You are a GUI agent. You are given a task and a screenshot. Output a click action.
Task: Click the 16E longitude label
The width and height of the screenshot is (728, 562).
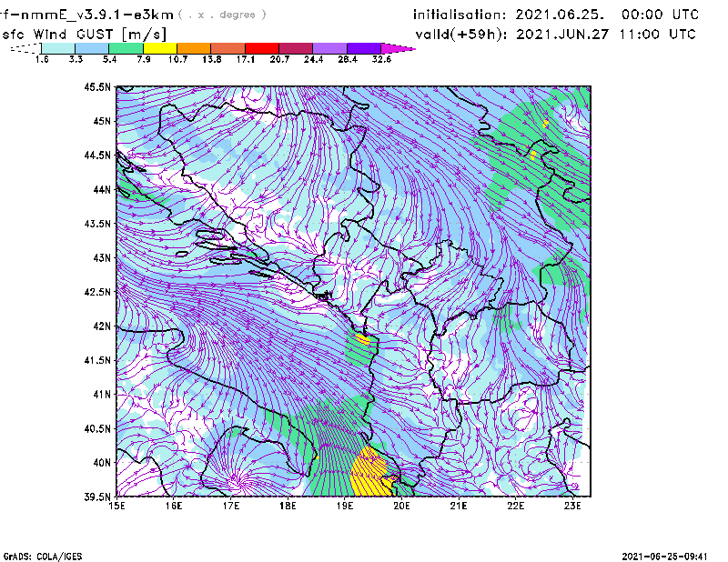click(174, 506)
